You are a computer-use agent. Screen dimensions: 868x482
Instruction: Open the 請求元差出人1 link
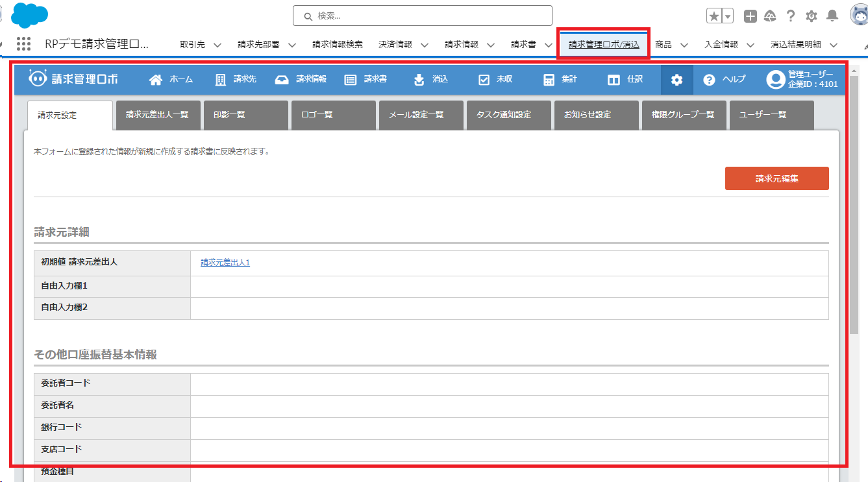coord(225,262)
